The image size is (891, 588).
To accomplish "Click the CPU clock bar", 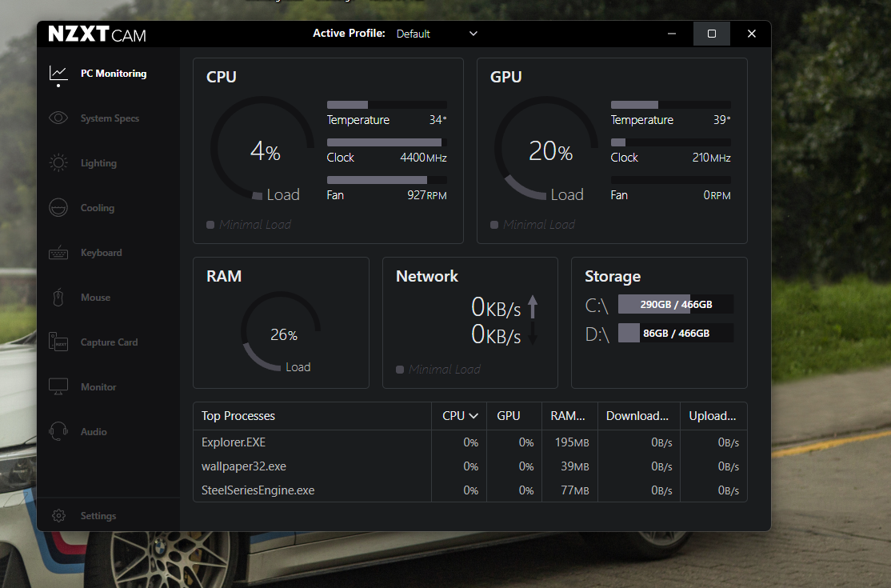I will tap(387, 142).
